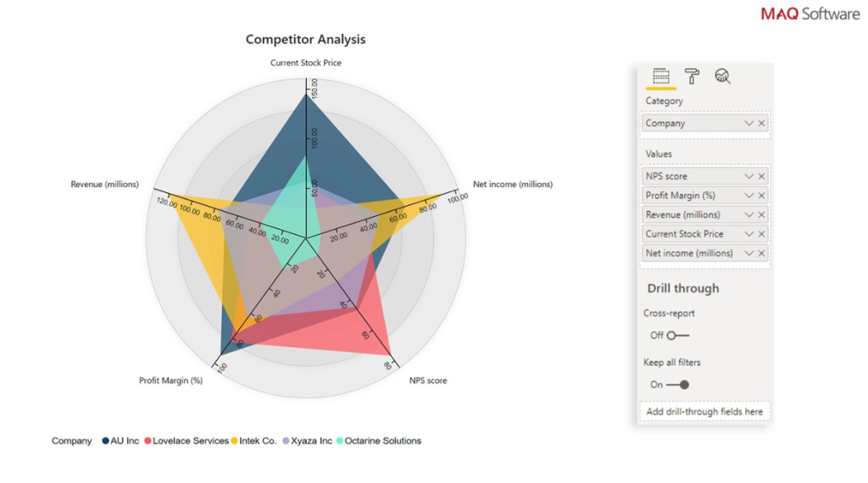This screenshot has height=483, width=868.
Task: Open the Fields pane tab
Action: click(x=661, y=76)
